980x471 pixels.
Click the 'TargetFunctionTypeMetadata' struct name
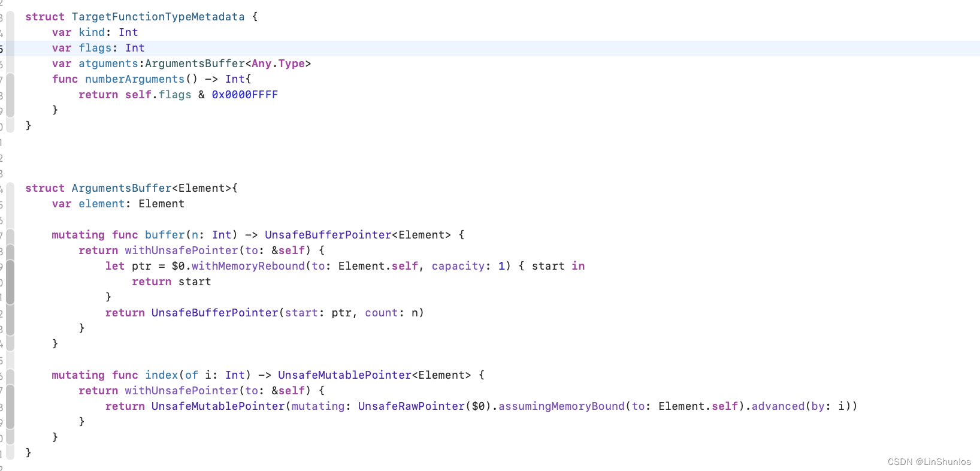[x=158, y=17]
